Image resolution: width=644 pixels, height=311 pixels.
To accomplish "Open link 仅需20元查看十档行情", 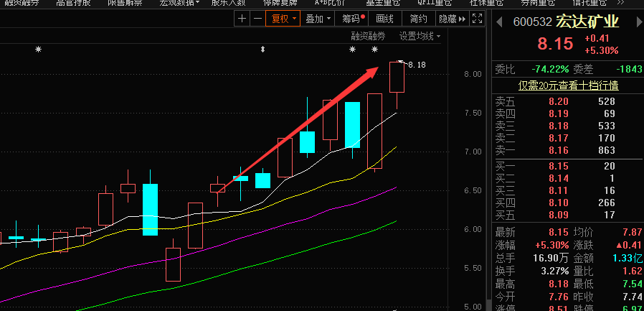I will [x=568, y=85].
